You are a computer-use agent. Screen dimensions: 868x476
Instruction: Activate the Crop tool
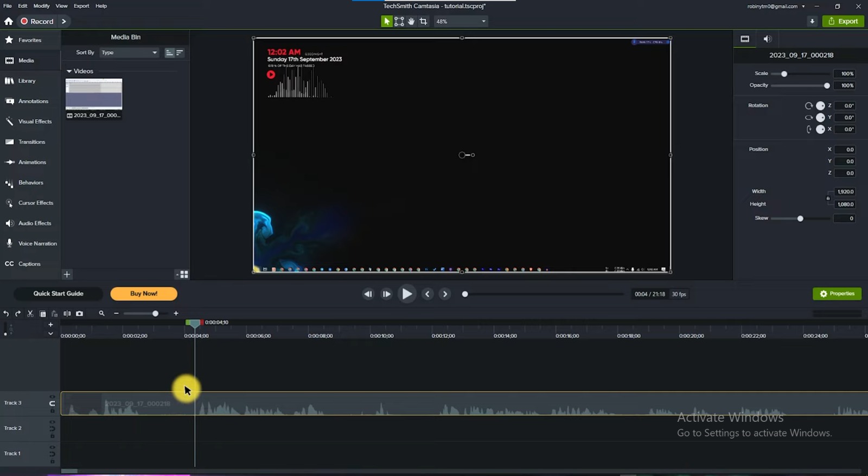pos(423,21)
